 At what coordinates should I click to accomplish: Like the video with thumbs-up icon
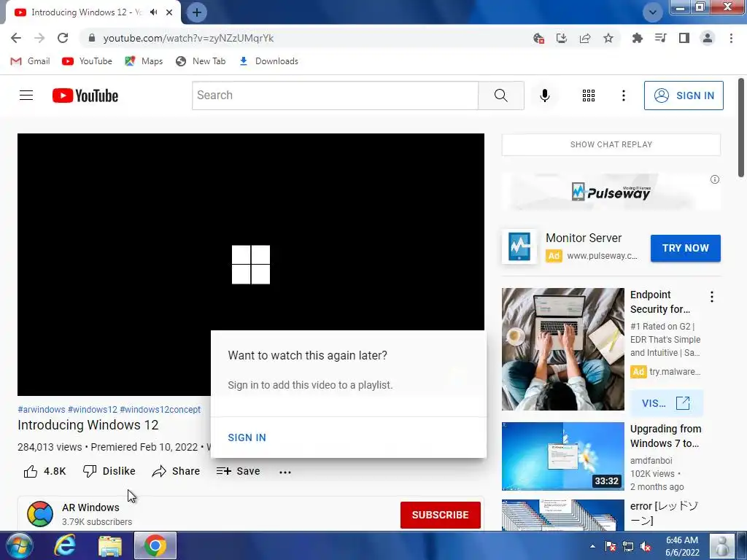[x=31, y=472]
